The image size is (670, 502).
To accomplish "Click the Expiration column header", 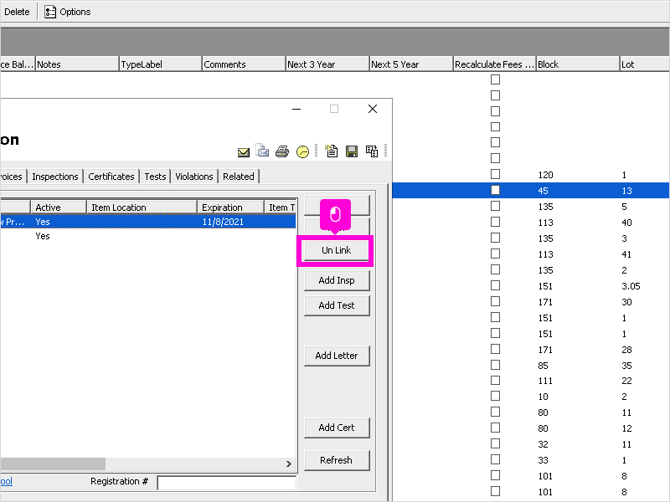I will (231, 207).
